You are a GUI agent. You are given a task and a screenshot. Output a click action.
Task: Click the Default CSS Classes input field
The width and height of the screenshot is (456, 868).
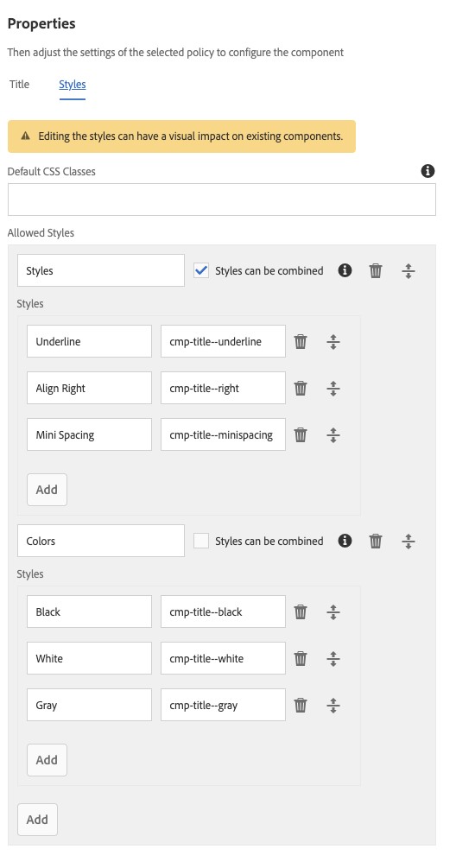[x=222, y=200]
